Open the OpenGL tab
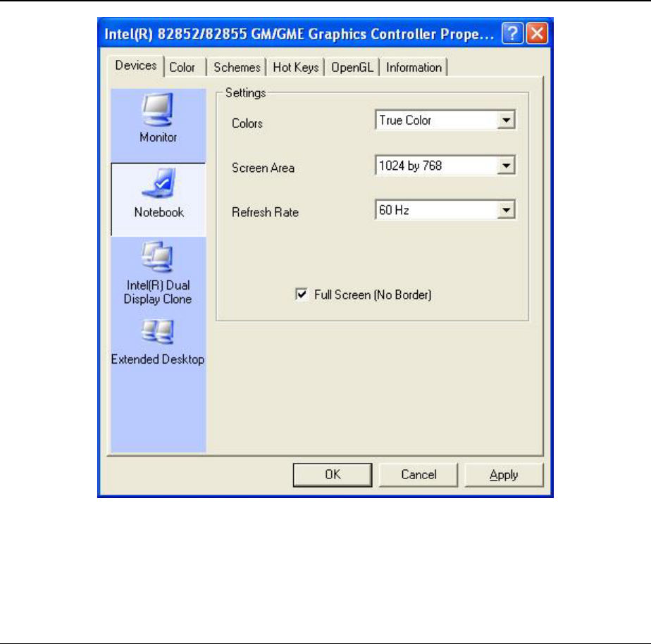The image size is (651, 644). pyautogui.click(x=352, y=67)
